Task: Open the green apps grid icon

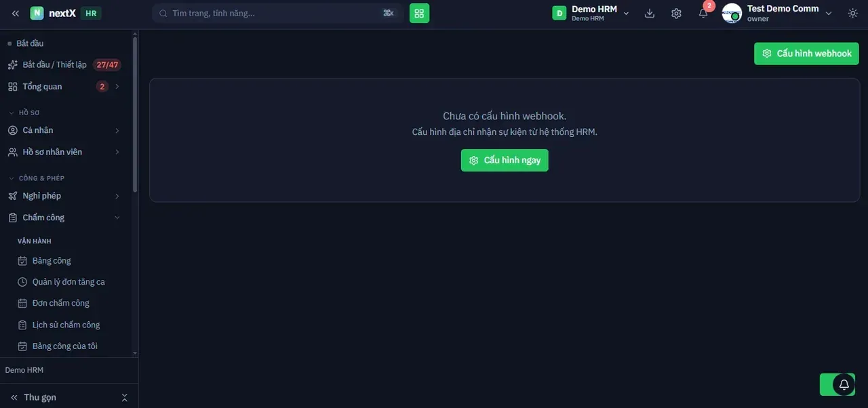Action: point(419,13)
